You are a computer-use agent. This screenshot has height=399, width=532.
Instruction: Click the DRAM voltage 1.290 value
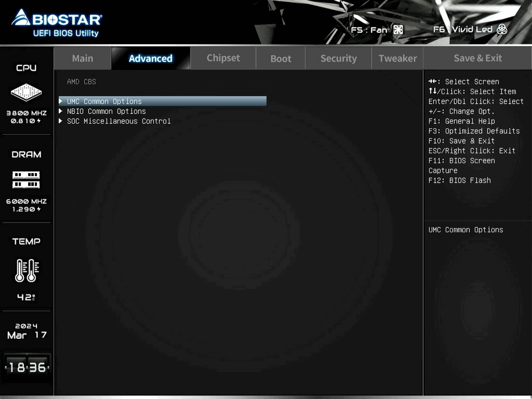coord(26,209)
